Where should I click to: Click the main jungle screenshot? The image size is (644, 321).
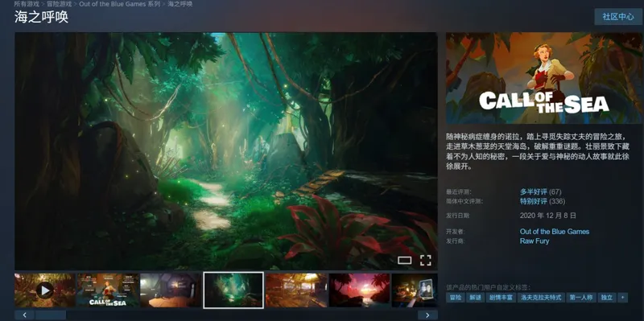click(x=226, y=151)
